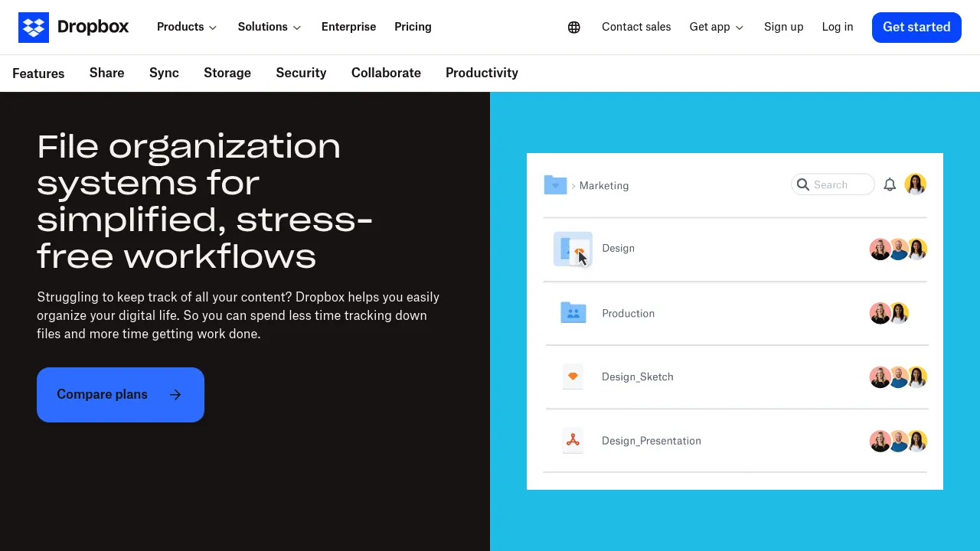Switch to the Share tab

(107, 73)
